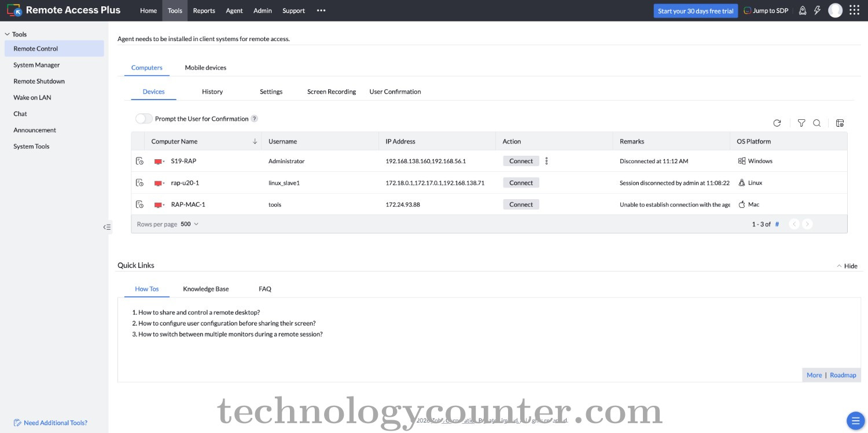Open How to share and control remote desktop
Screen dimensions: 868x433
pos(199,312)
